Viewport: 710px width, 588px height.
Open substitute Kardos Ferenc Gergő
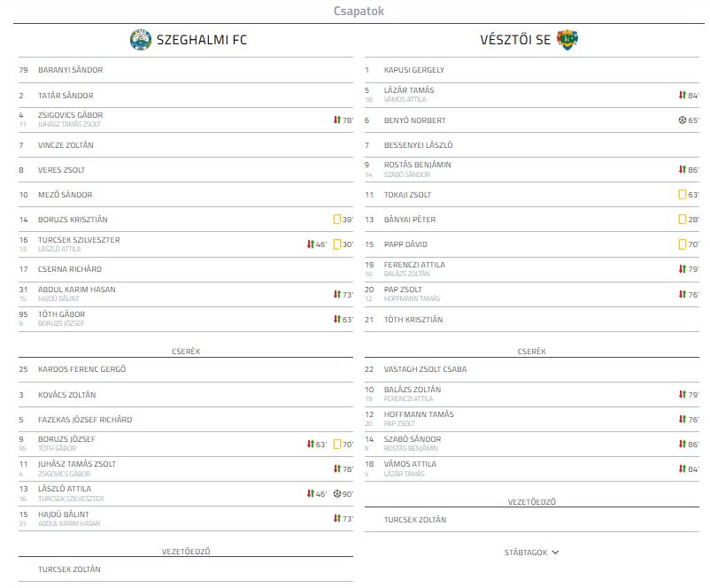pyautogui.click(x=82, y=369)
